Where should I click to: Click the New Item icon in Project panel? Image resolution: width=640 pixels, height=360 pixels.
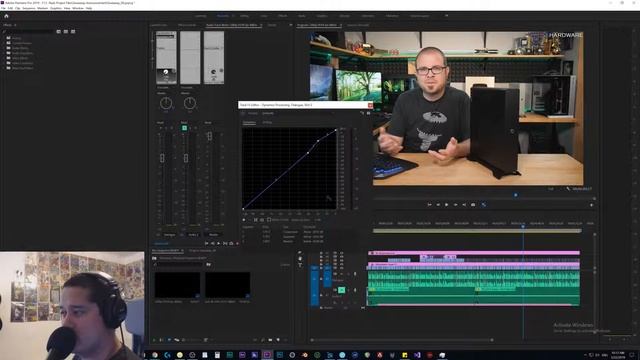tap(278, 340)
